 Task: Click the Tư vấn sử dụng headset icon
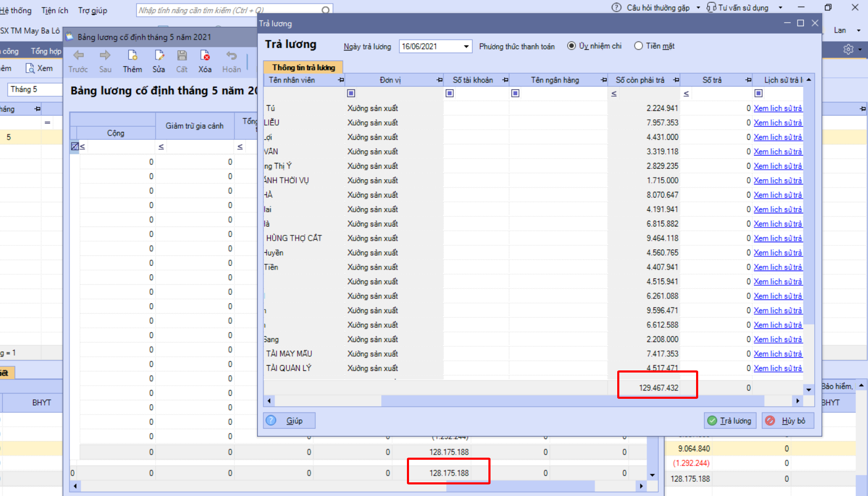click(x=711, y=7)
